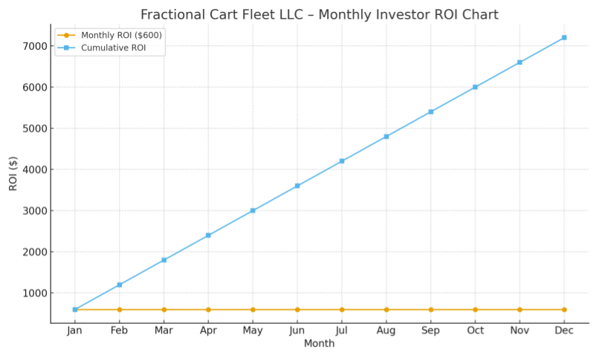Image resolution: width=599 pixels, height=364 pixels.
Task: Click the 7000 y-axis tick label
Action: [x=36, y=46]
